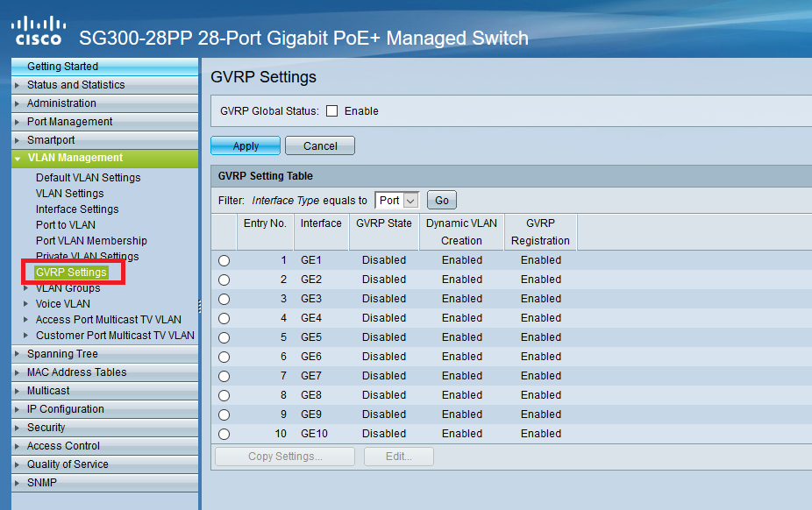Open Port VLAN Membership page
The width and height of the screenshot is (812, 510).
click(x=91, y=240)
